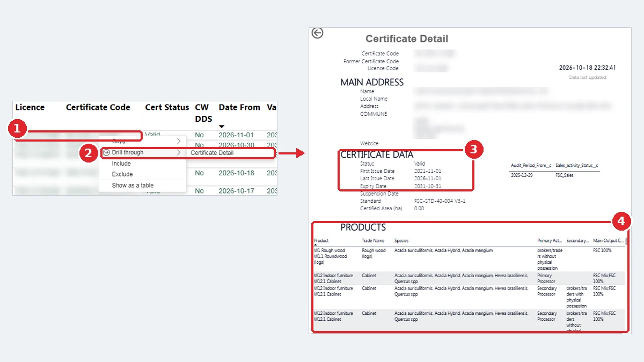Expand the Copy submenu chevron

coord(179,141)
